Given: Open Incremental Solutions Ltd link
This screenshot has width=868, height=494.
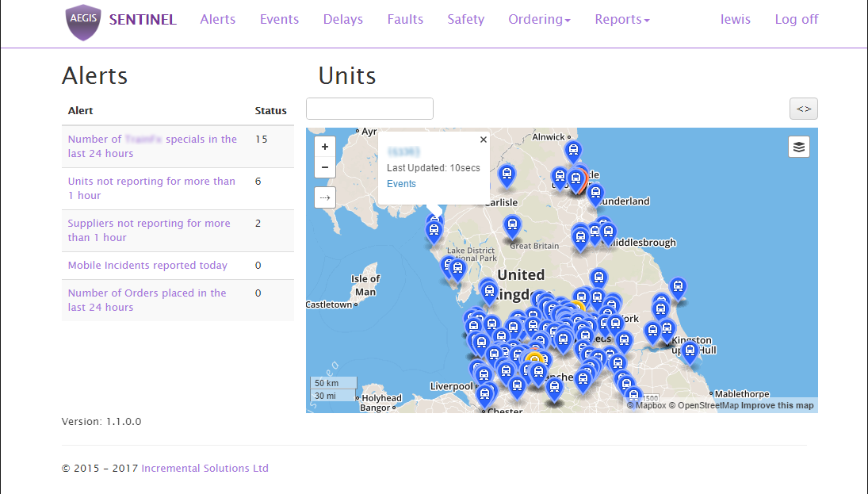Looking at the screenshot, I should click(205, 469).
